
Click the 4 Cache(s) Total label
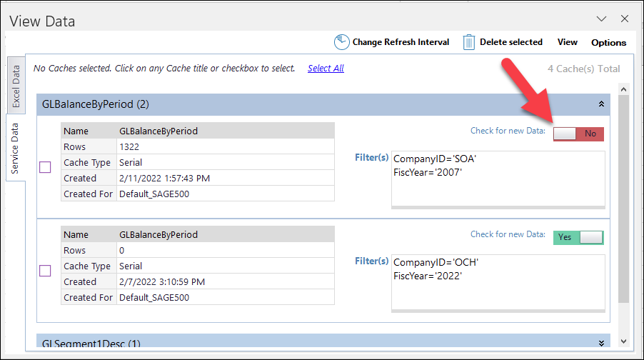coord(583,69)
